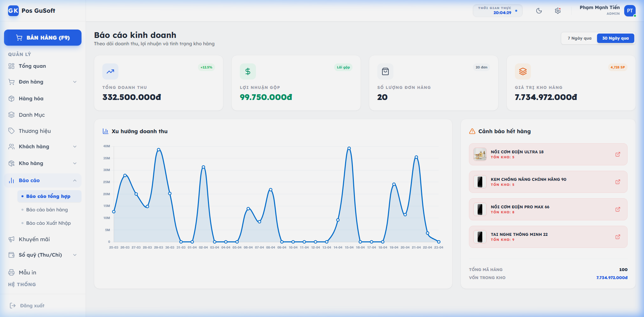Expand the Kho hàng submenu chevron
644x317 pixels.
click(x=75, y=163)
